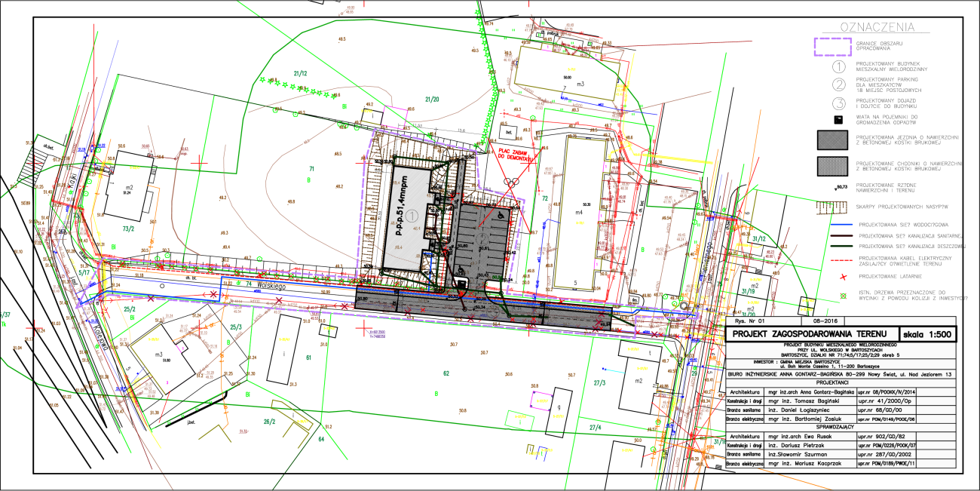Click green parcel number '64'
This screenshot has height=491, width=980.
click(x=320, y=438)
